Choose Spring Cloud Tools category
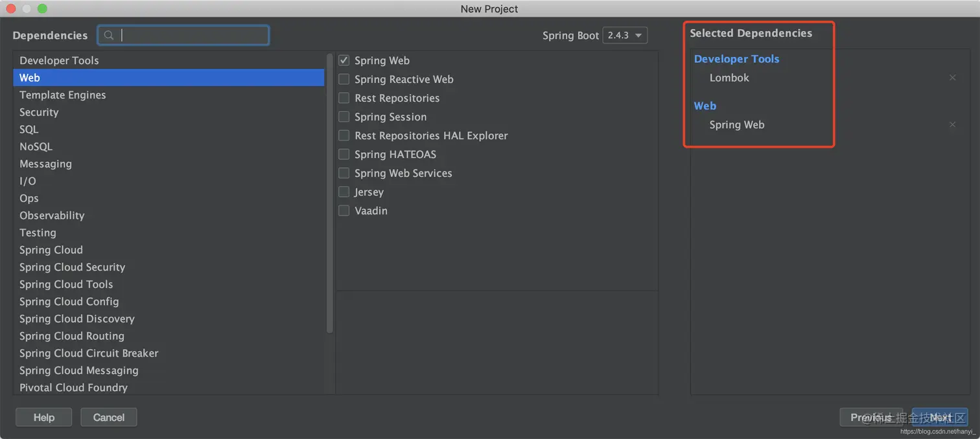 pyautogui.click(x=169, y=284)
